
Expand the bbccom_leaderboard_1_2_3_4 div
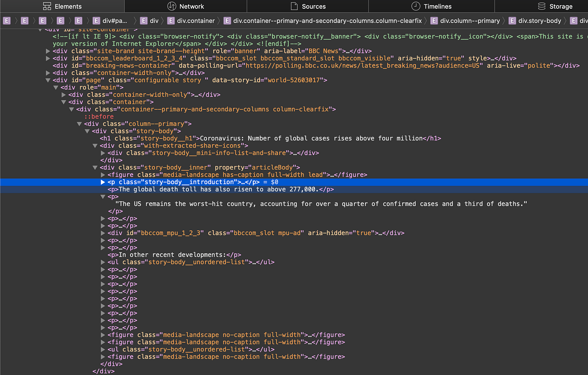(x=48, y=58)
